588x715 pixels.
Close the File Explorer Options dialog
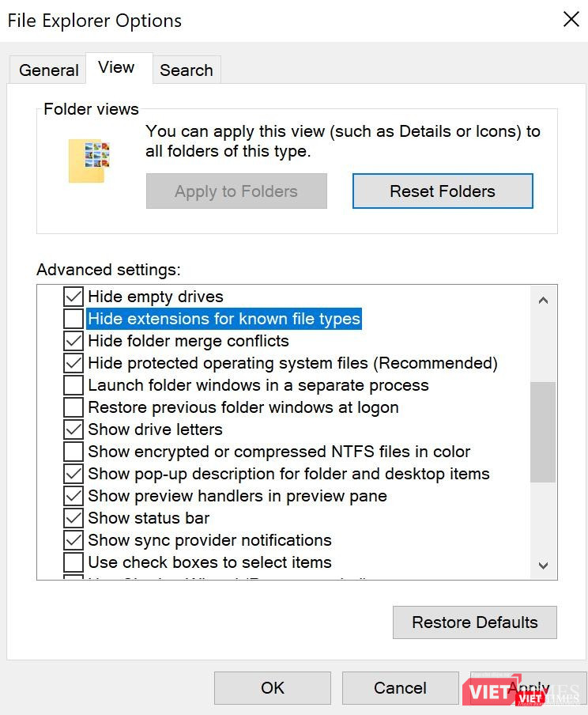(571, 20)
